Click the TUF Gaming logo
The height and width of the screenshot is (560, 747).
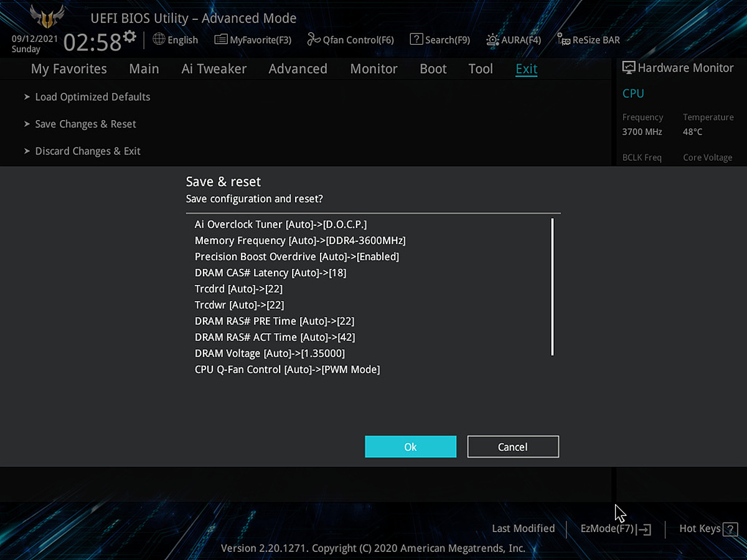pos(47,17)
